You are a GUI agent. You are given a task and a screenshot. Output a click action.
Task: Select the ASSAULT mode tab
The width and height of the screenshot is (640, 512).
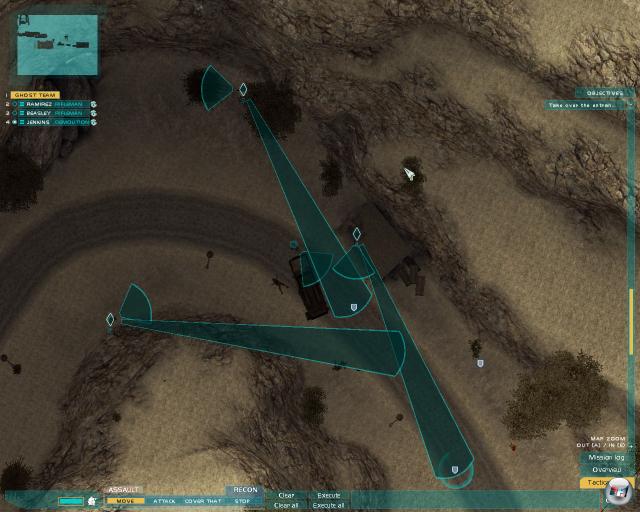click(x=124, y=490)
